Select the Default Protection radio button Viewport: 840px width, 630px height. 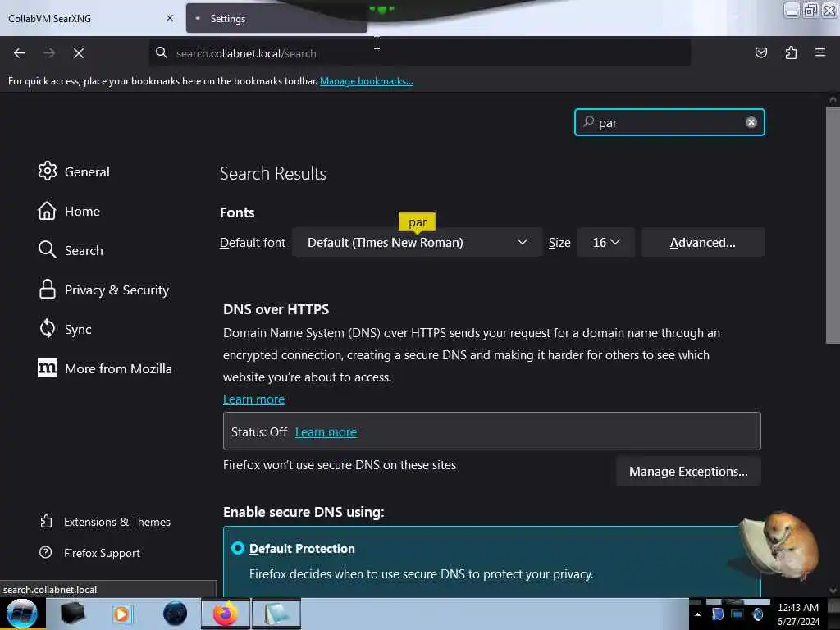pos(238,549)
